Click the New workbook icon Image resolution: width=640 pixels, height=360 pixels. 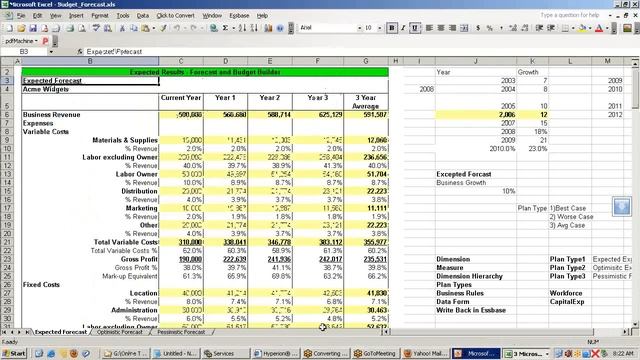pyautogui.click(x=9, y=28)
